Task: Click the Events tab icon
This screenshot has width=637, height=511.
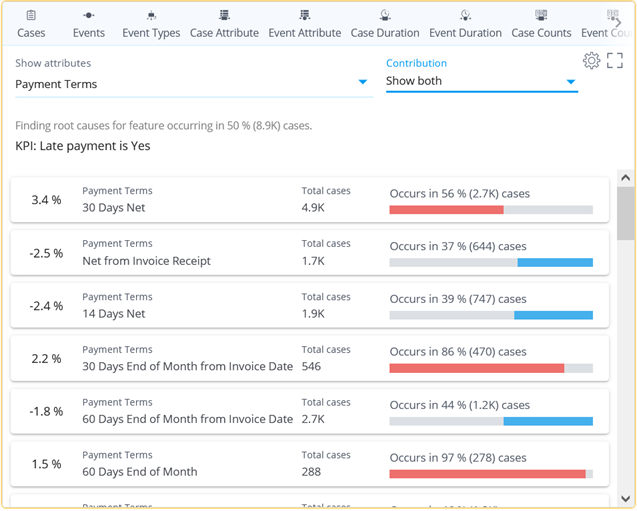Action: tap(89, 15)
